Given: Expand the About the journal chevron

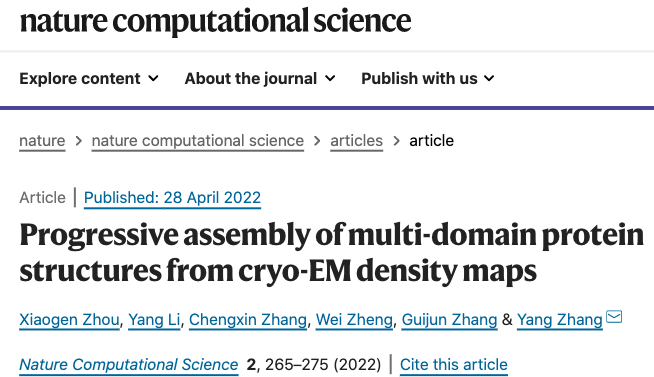Looking at the screenshot, I should coord(330,78).
